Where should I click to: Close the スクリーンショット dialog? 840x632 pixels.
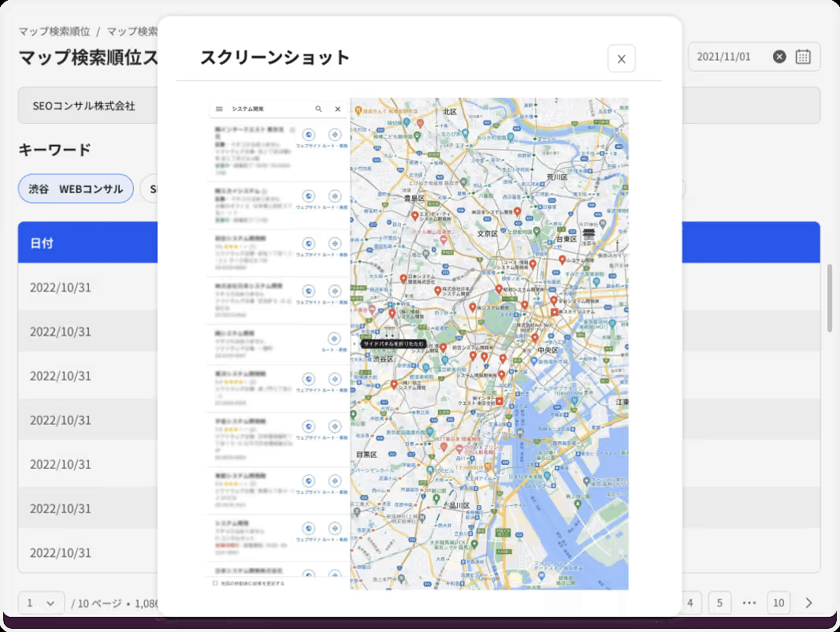click(622, 58)
